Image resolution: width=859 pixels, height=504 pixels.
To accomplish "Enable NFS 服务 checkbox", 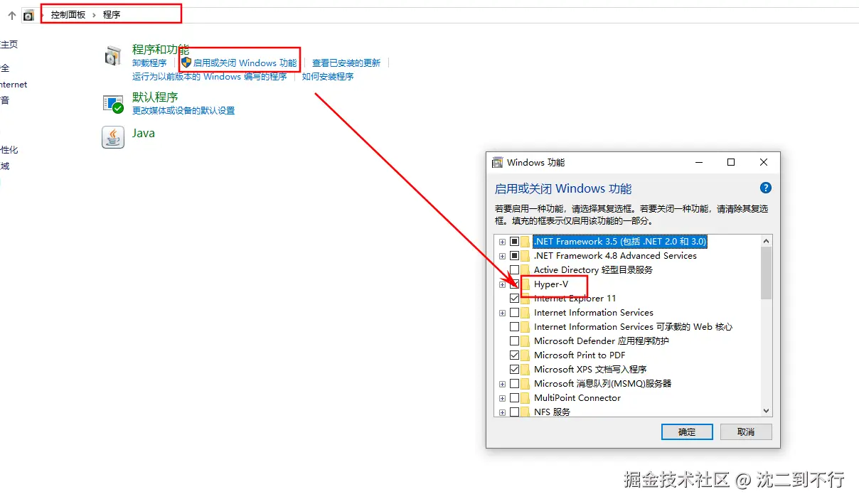I will (x=514, y=412).
